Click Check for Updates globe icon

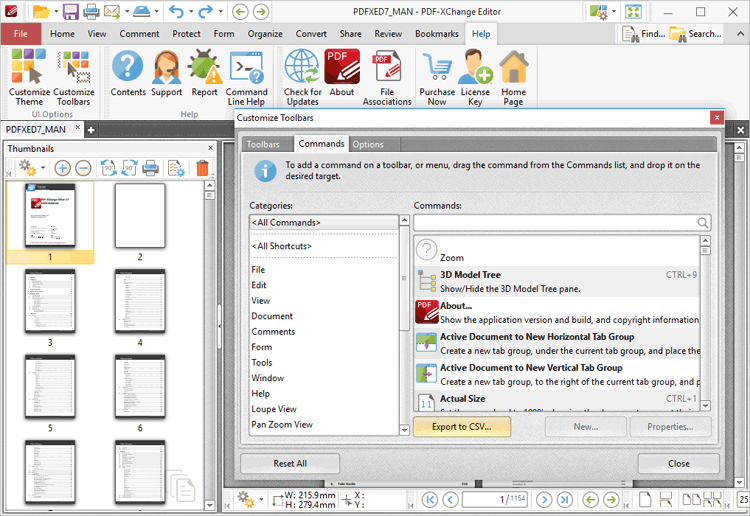point(302,77)
